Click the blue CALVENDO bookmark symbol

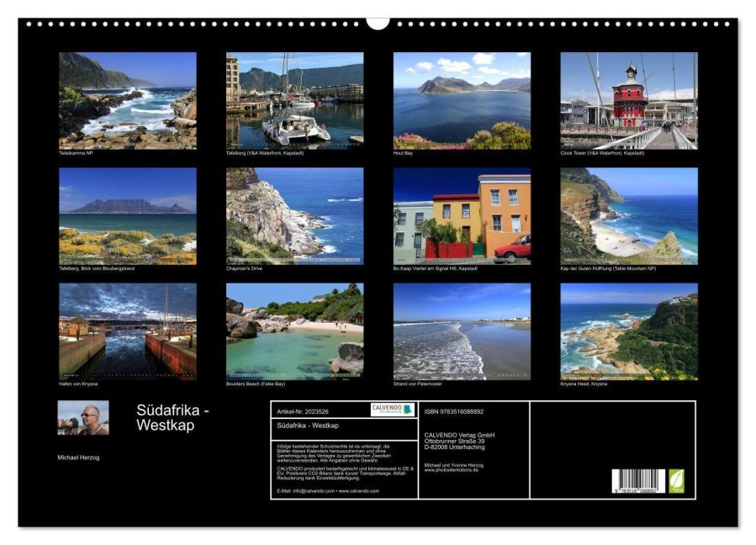410,410
